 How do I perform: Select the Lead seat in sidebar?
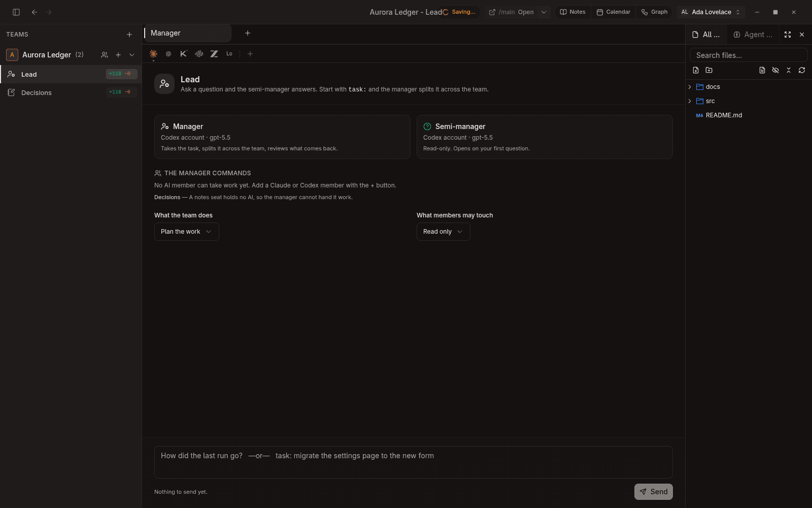click(x=71, y=74)
